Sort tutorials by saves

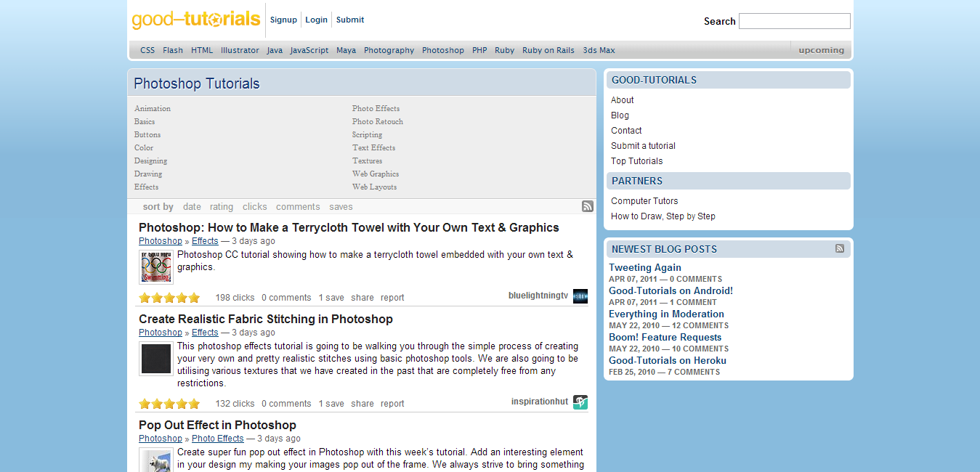click(x=341, y=207)
